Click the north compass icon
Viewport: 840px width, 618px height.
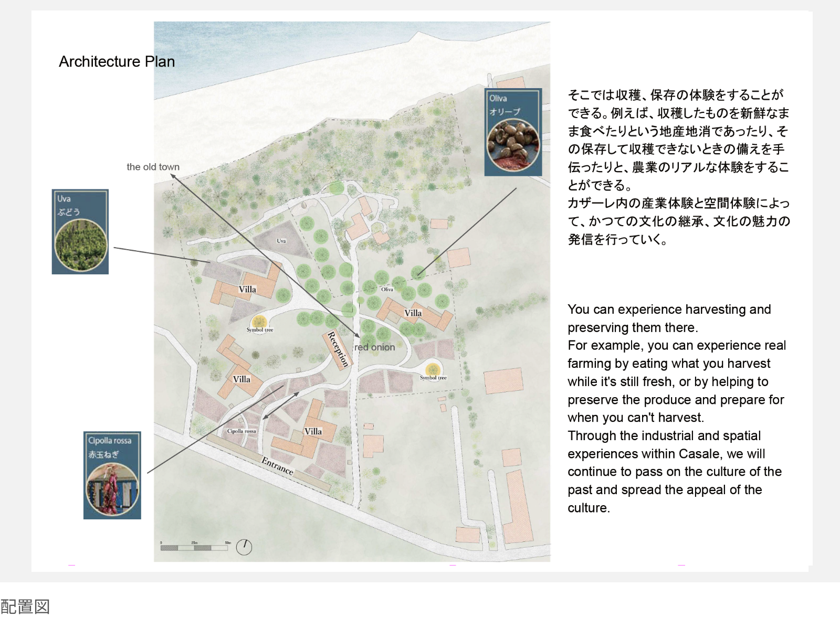[244, 547]
